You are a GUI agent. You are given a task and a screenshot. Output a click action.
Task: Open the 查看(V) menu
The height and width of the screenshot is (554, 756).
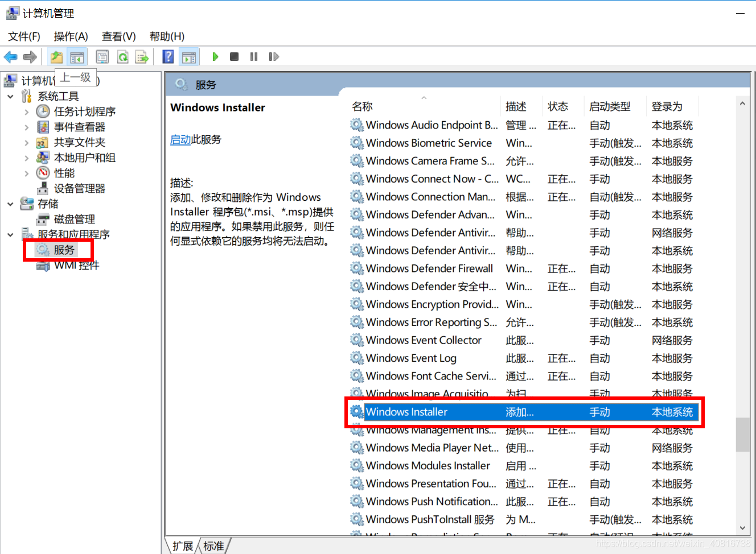(118, 36)
